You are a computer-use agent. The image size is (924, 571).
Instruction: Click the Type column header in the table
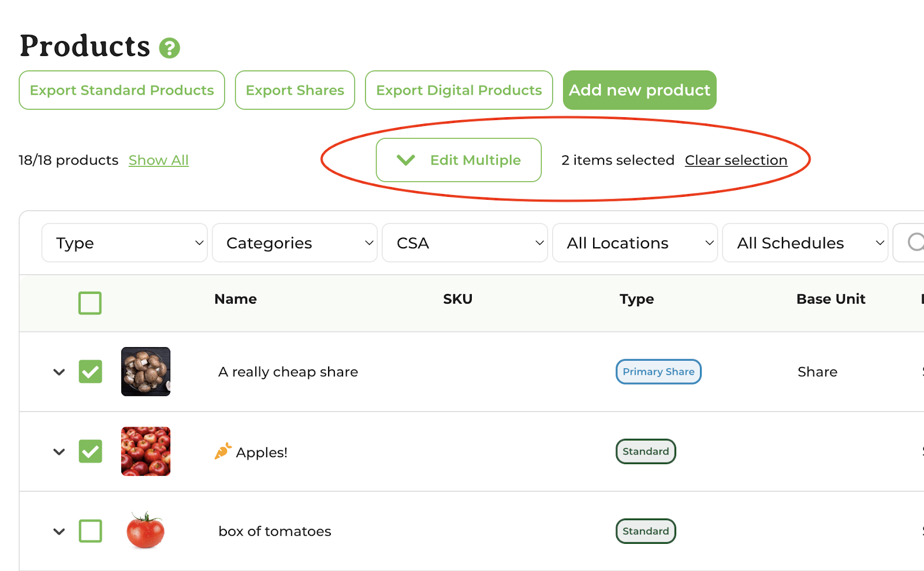point(637,299)
